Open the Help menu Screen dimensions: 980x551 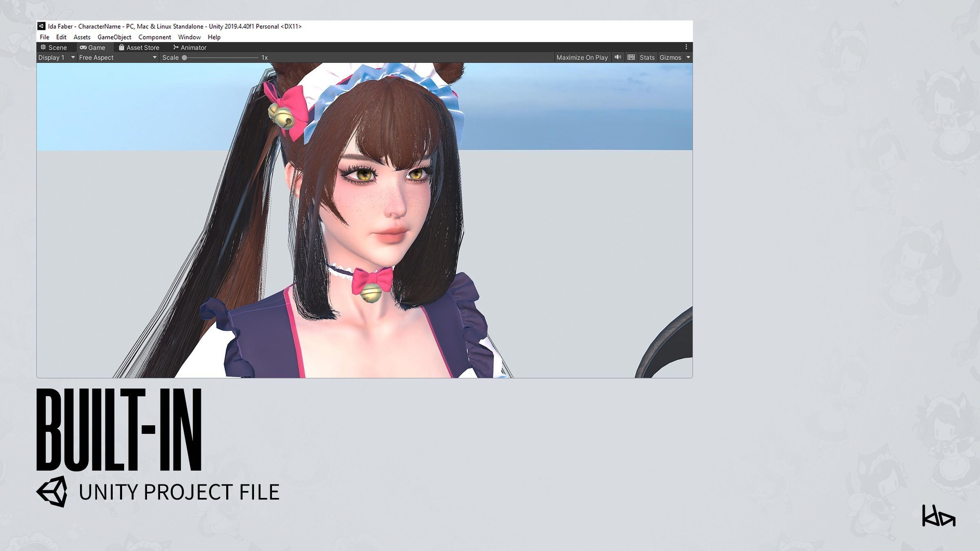click(x=214, y=37)
